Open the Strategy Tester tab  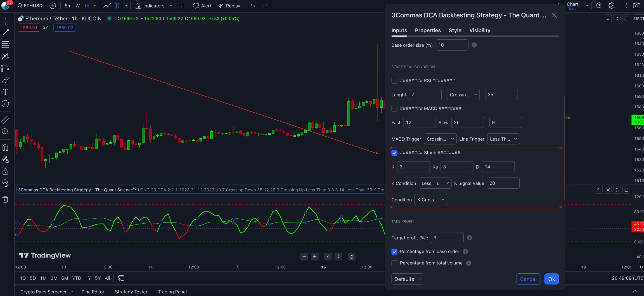[x=131, y=292]
